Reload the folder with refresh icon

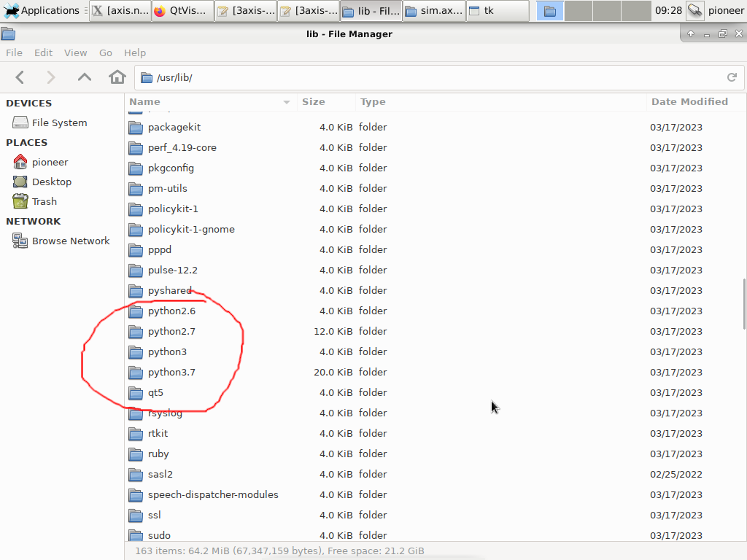pos(732,77)
